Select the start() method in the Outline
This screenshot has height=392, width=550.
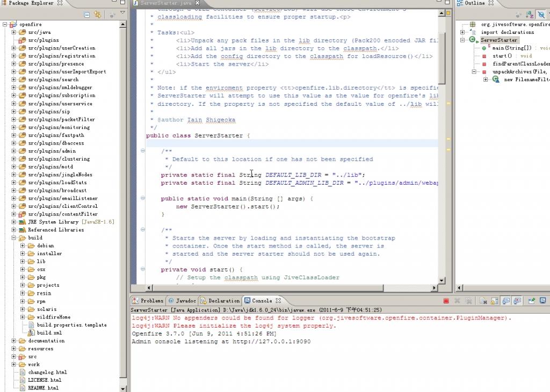tap(502, 56)
